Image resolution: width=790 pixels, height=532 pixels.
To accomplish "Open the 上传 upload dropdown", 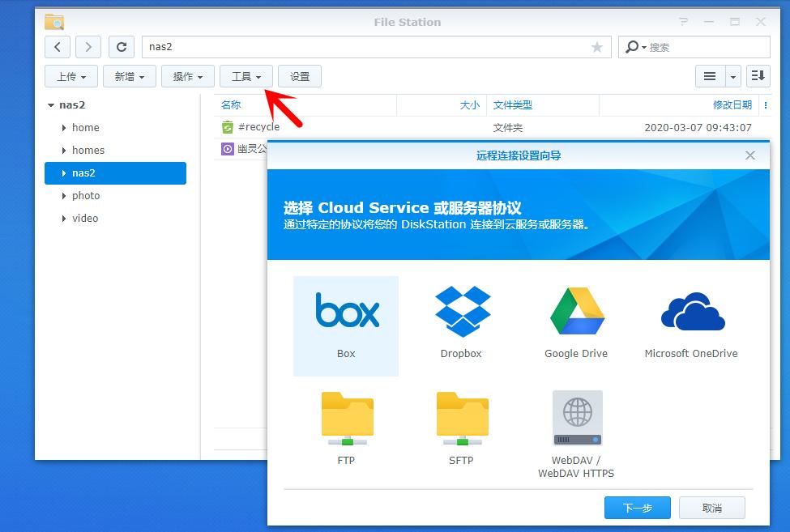I will click(x=71, y=76).
